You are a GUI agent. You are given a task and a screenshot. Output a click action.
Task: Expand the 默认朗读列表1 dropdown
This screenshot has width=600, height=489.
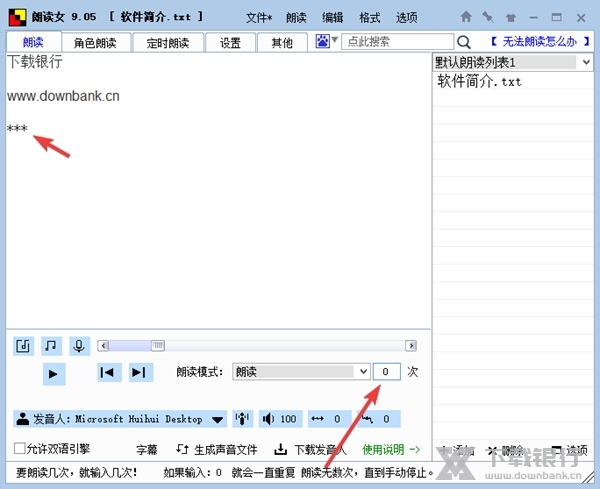tap(586, 62)
